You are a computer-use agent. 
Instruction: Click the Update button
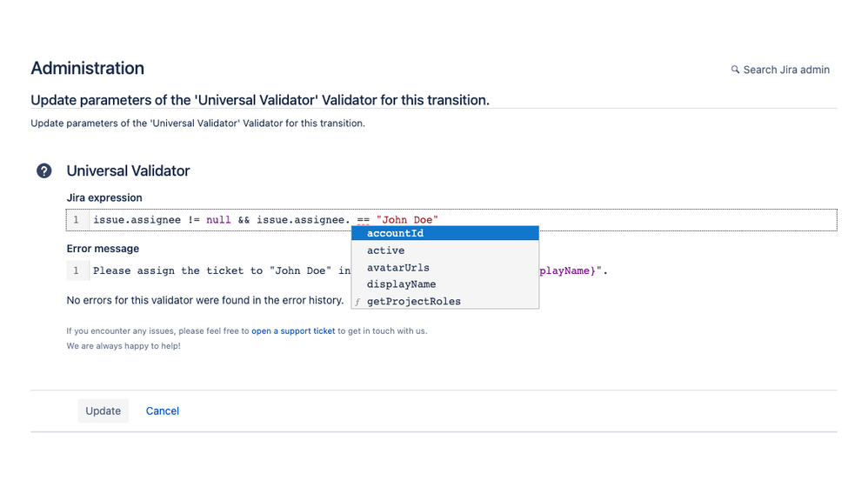[103, 411]
